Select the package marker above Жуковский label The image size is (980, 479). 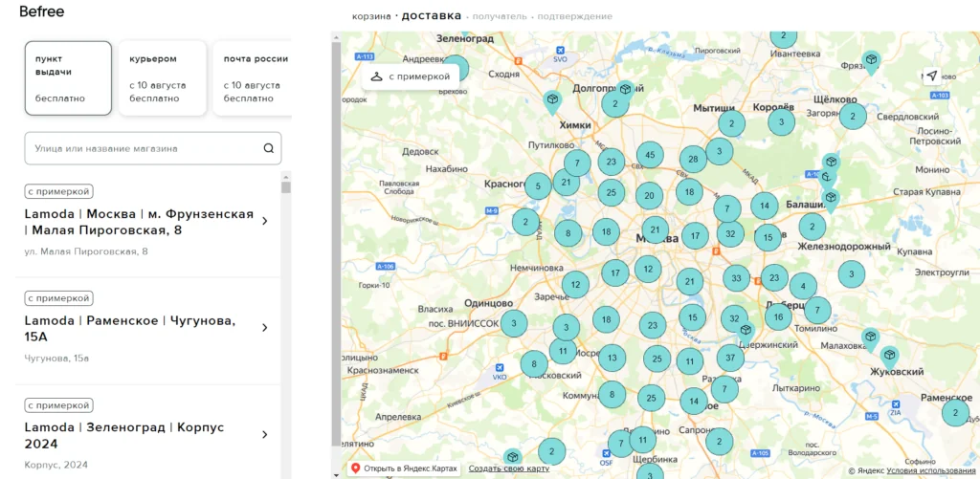[x=889, y=355]
